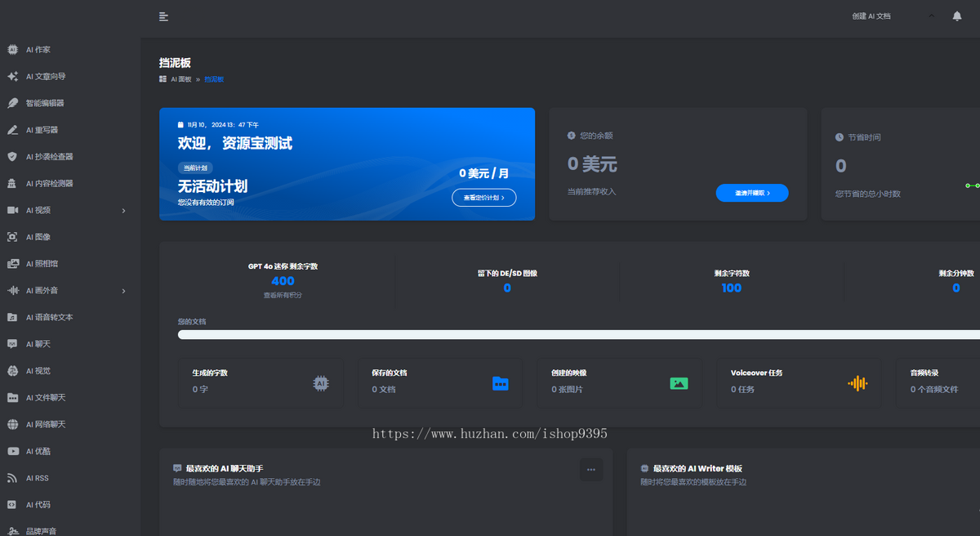The height and width of the screenshot is (536, 980).
Task: Click the AI 作家 chip icon in sidebar
Action: click(12, 50)
